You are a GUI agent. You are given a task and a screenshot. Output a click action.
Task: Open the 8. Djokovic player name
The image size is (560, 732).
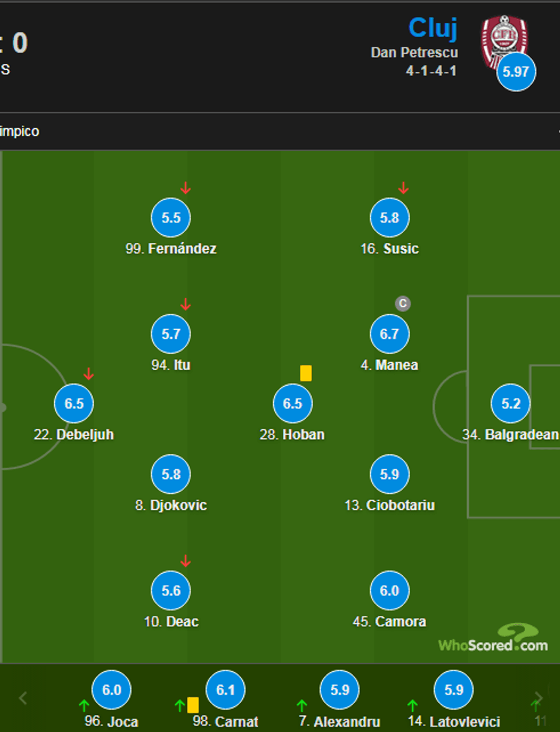(x=171, y=505)
